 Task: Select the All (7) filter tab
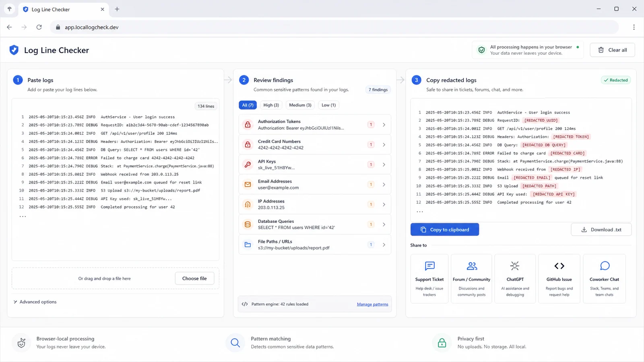point(248,105)
